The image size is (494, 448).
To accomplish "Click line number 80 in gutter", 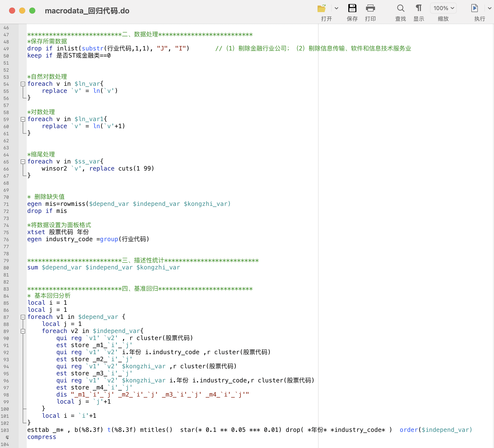I will [6, 268].
